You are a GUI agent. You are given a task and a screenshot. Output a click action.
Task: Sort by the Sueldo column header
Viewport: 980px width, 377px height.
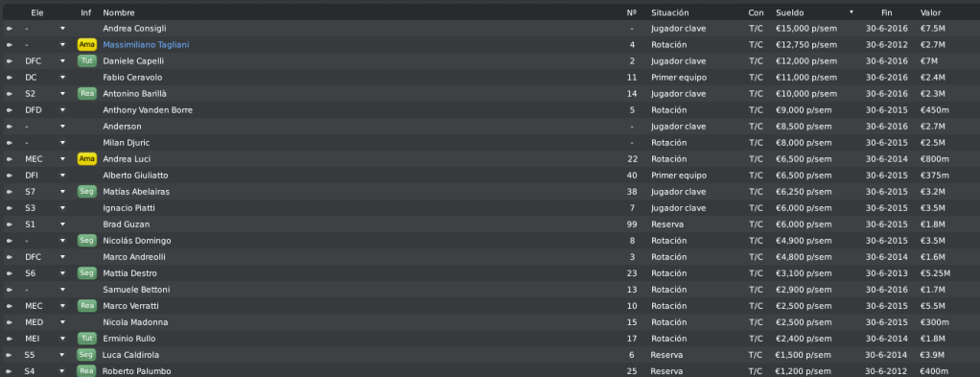click(790, 12)
